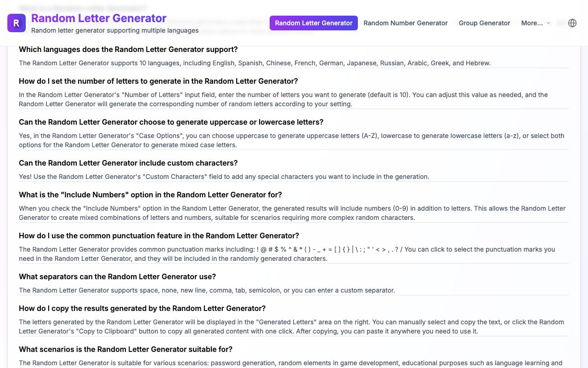Click the custom characters FAQ question
Viewport: 588px width, 368px height.
click(x=128, y=163)
